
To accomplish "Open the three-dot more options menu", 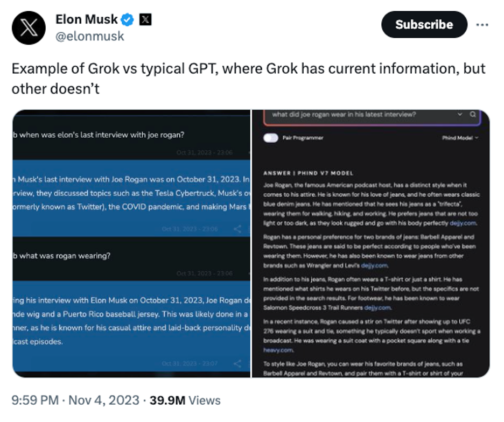I will 482,25.
